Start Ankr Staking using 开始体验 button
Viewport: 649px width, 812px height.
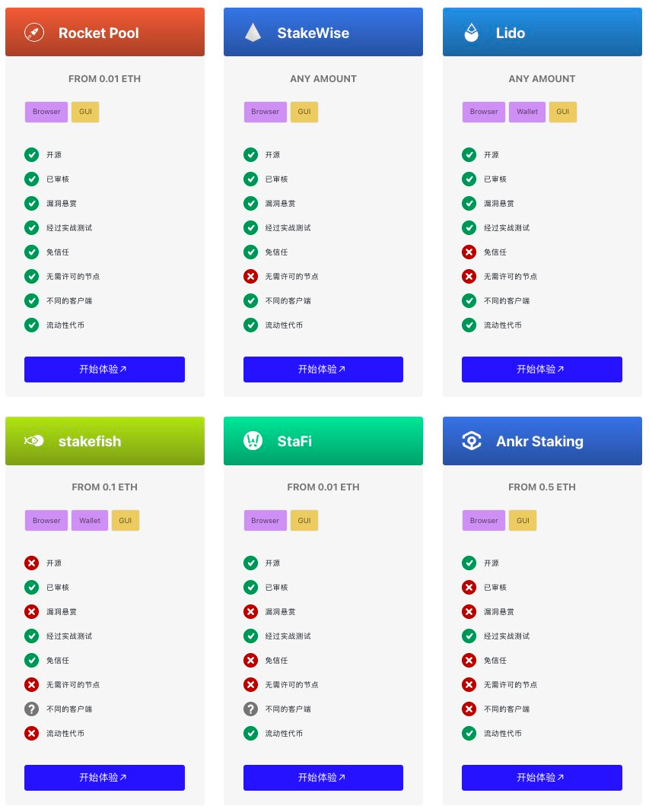click(x=542, y=777)
